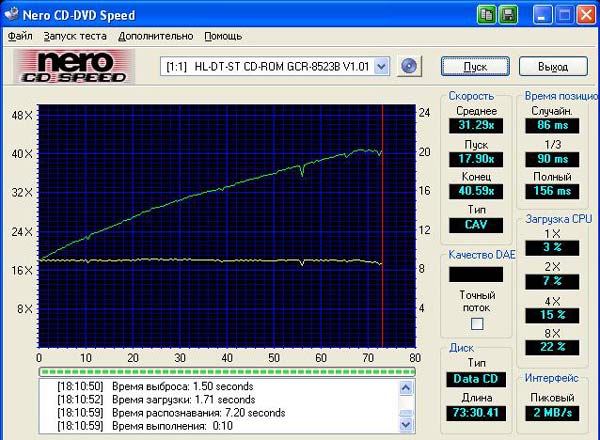Open the Файл menu
600x440 pixels.
(x=20, y=35)
